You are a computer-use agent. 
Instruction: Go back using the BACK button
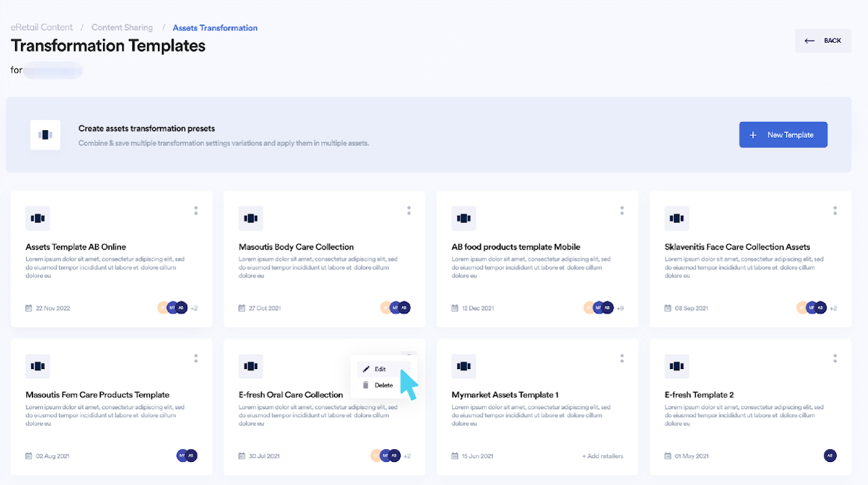click(823, 41)
